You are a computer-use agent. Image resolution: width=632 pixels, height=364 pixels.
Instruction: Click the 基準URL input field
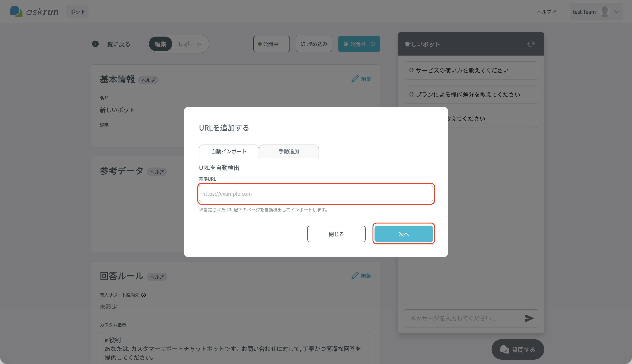(316, 194)
